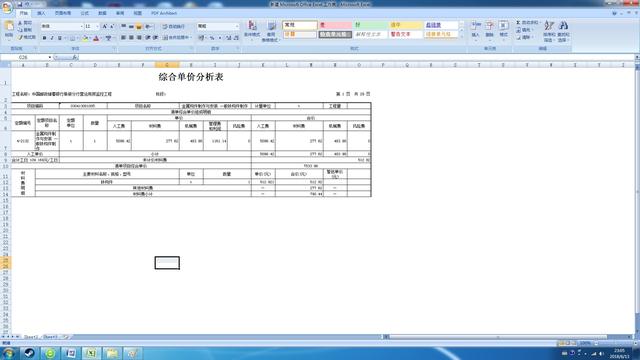Click the Italic formatting icon
The width and height of the screenshot is (640, 360).
click(52, 38)
